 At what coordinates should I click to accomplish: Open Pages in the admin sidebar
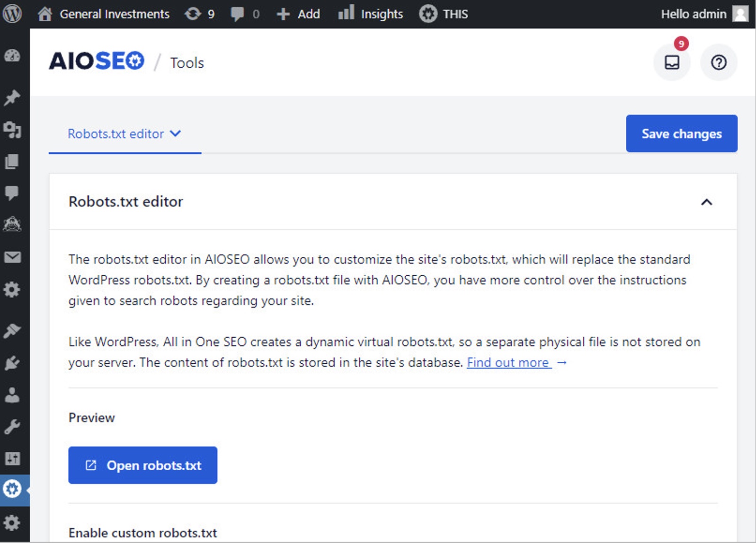(12, 162)
